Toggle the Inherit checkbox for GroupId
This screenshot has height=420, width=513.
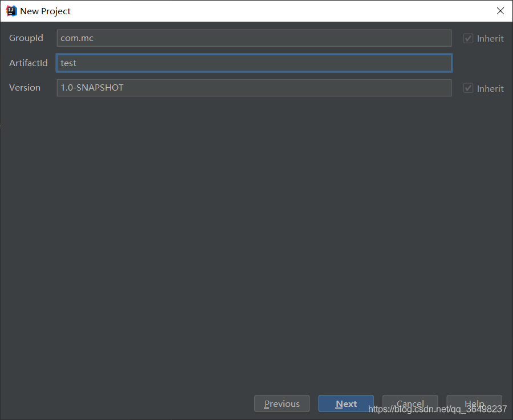point(468,38)
